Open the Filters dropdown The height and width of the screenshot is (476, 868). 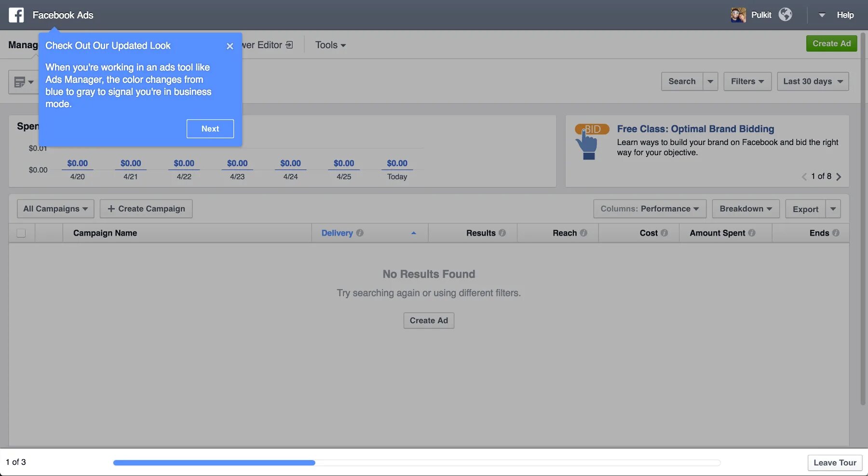pyautogui.click(x=747, y=81)
